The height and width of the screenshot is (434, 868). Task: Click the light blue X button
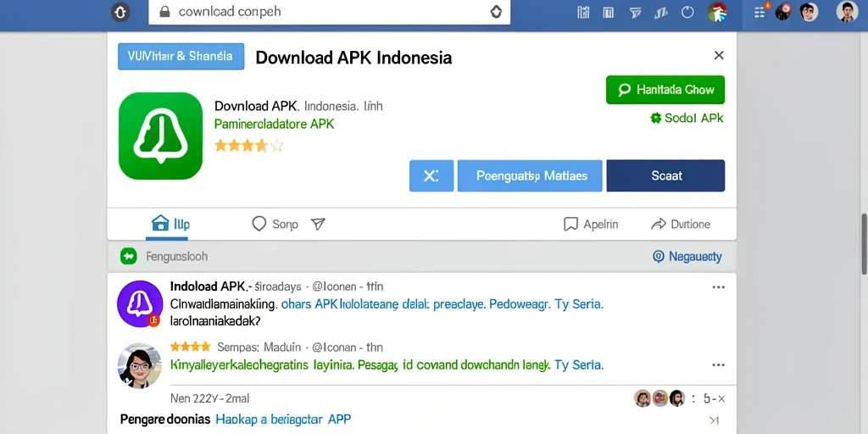click(431, 176)
